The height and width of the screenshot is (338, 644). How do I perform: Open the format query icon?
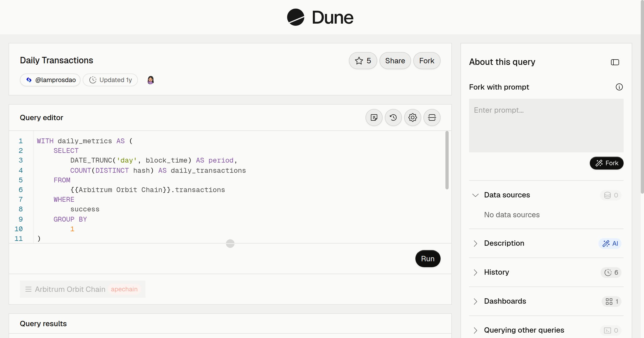point(374,117)
